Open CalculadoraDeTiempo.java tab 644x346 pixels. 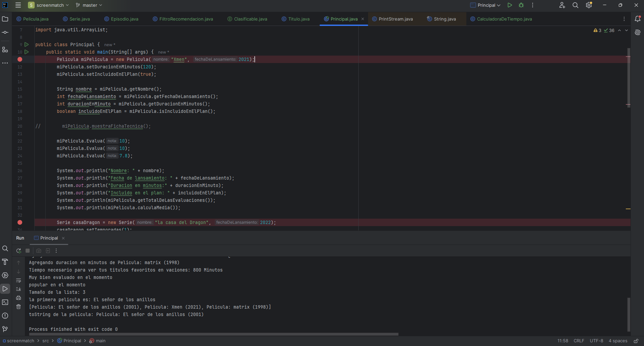(501, 19)
